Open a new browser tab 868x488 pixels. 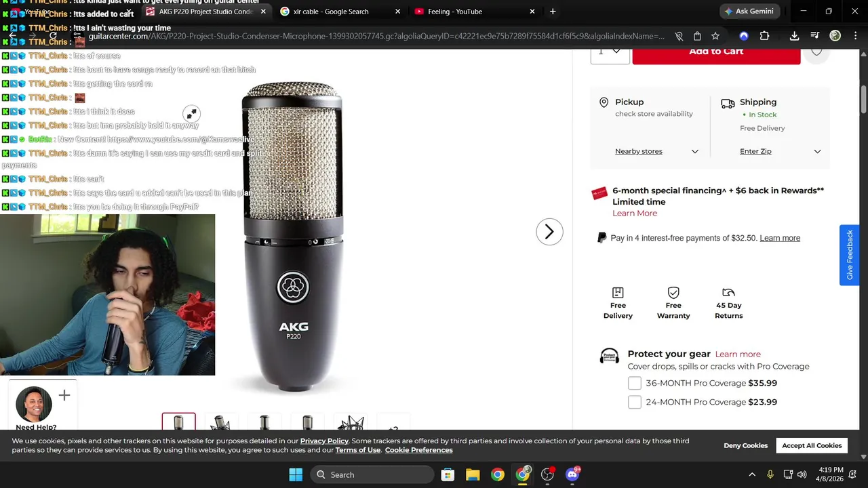pyautogui.click(x=553, y=12)
